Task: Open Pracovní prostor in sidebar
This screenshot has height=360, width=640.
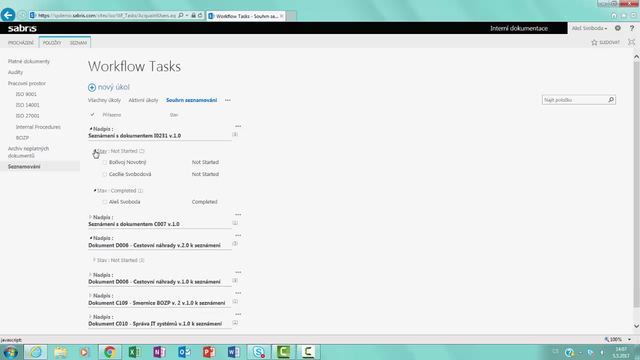Action: coord(27,83)
